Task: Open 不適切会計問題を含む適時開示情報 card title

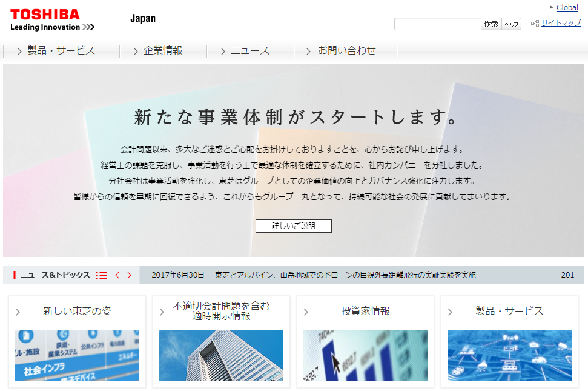Action: (221, 311)
